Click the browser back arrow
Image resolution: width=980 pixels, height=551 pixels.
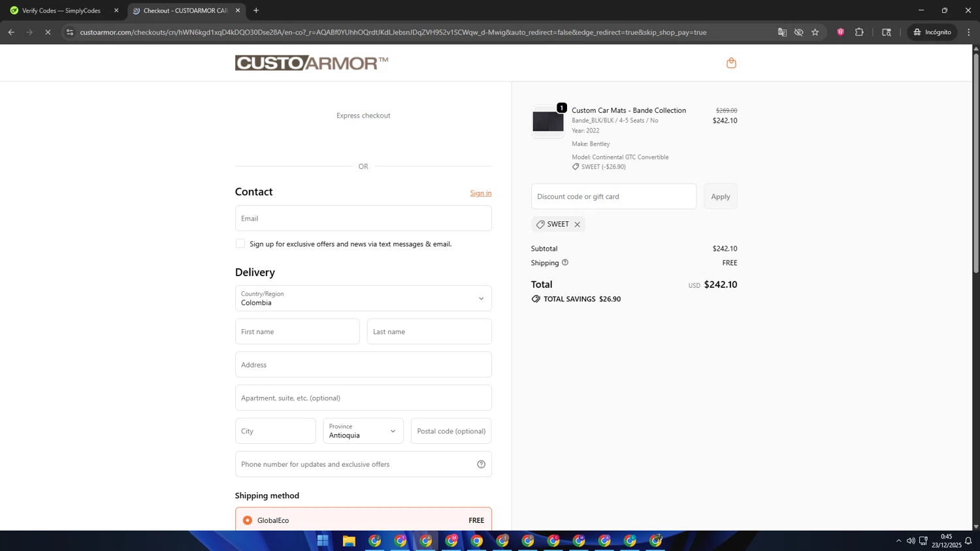tap(11, 32)
